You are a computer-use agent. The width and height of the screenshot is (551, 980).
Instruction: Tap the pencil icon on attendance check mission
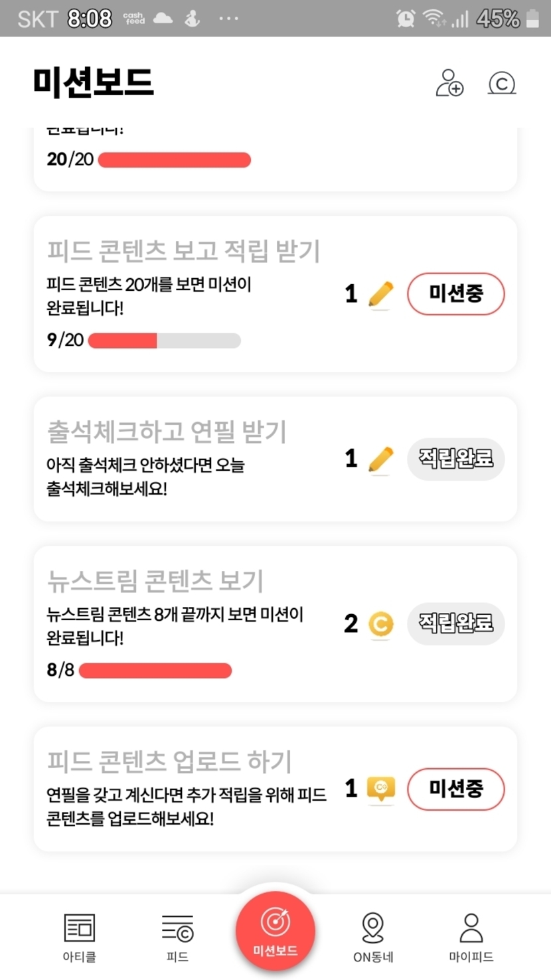coord(380,459)
